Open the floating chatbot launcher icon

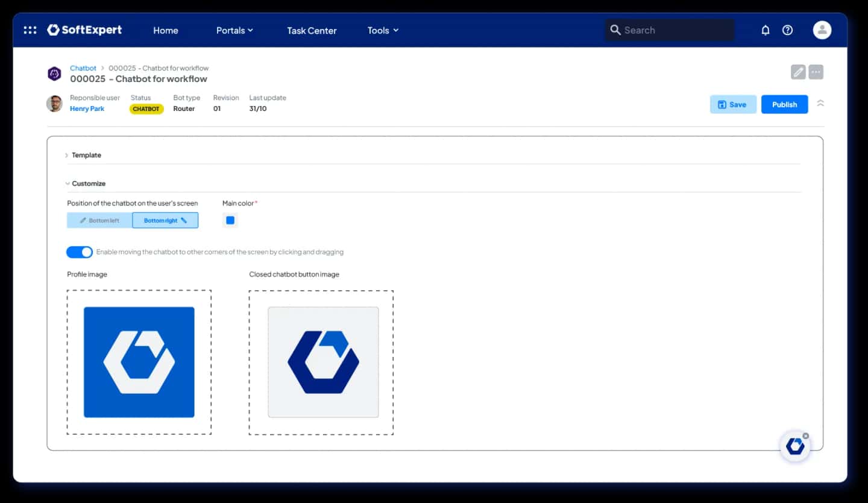[795, 446]
